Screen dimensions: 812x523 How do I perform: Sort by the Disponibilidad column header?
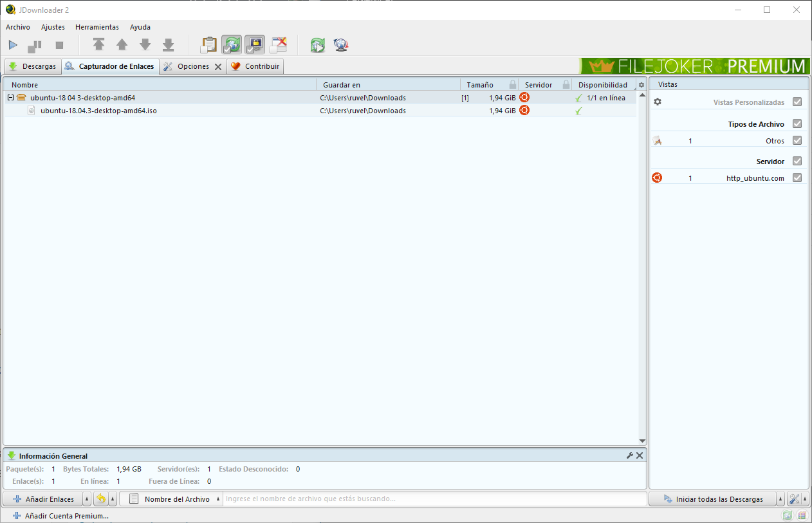coord(603,85)
